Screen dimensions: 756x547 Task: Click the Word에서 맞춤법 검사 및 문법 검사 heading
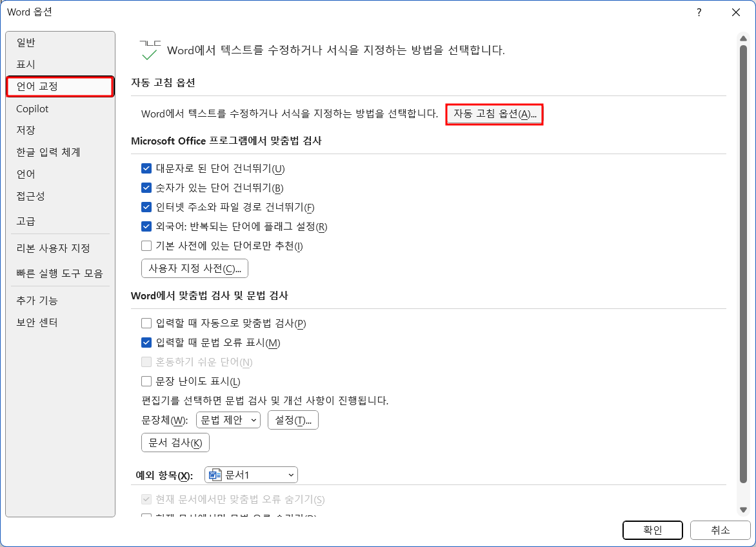(209, 296)
